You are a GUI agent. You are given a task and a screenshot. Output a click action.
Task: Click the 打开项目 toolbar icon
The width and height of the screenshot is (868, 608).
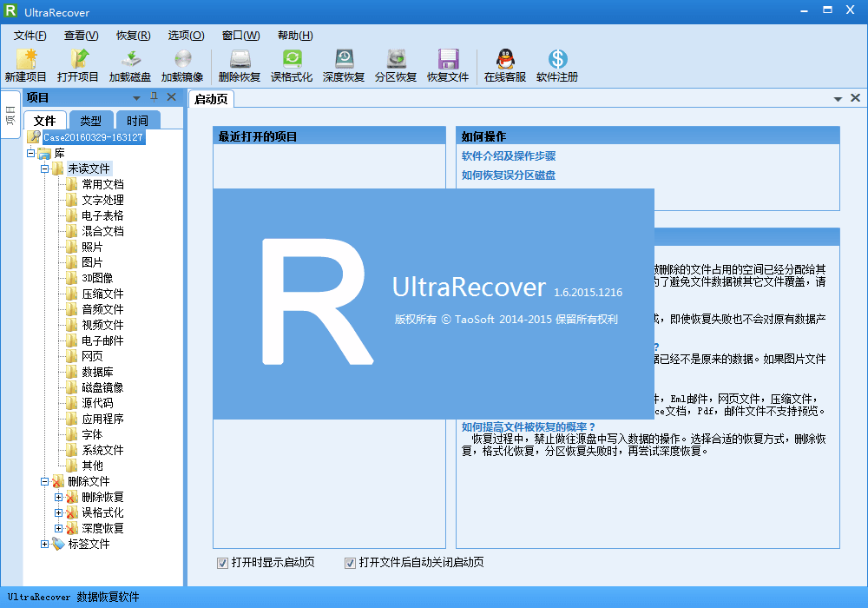77,65
